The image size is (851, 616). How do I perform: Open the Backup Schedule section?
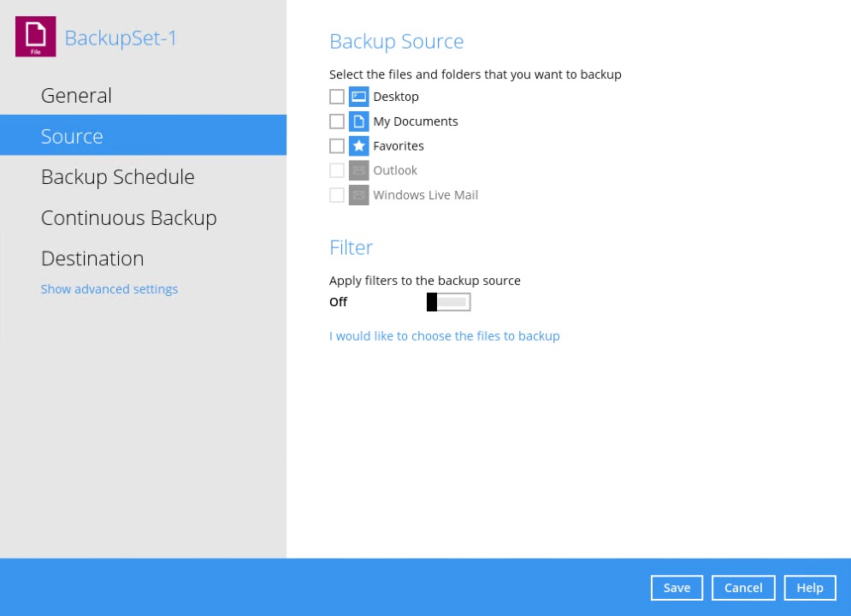[117, 177]
